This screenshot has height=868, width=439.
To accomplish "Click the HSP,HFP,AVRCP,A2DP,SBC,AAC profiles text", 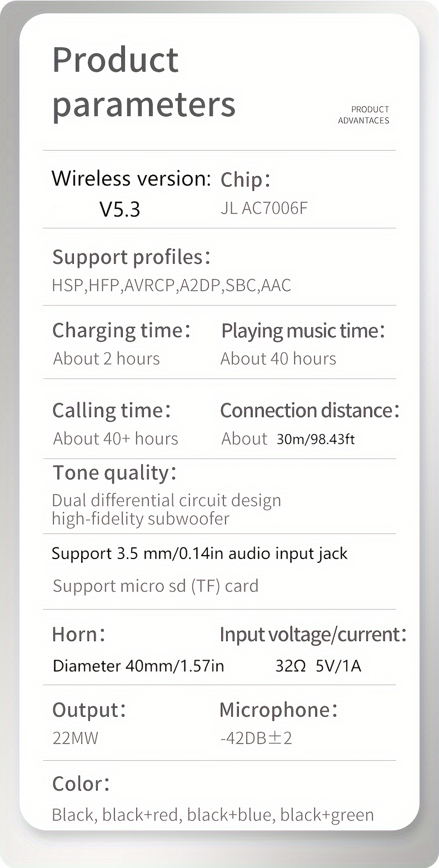I will tap(171, 285).
